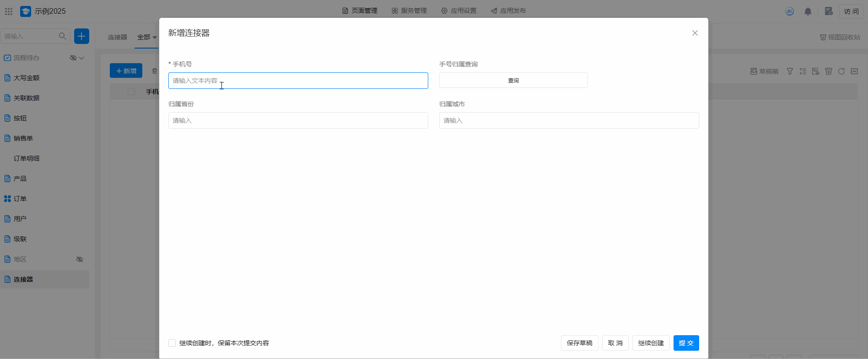
Task: Toggle hidden eye icon on 地区 item
Action: pyautogui.click(x=80, y=259)
